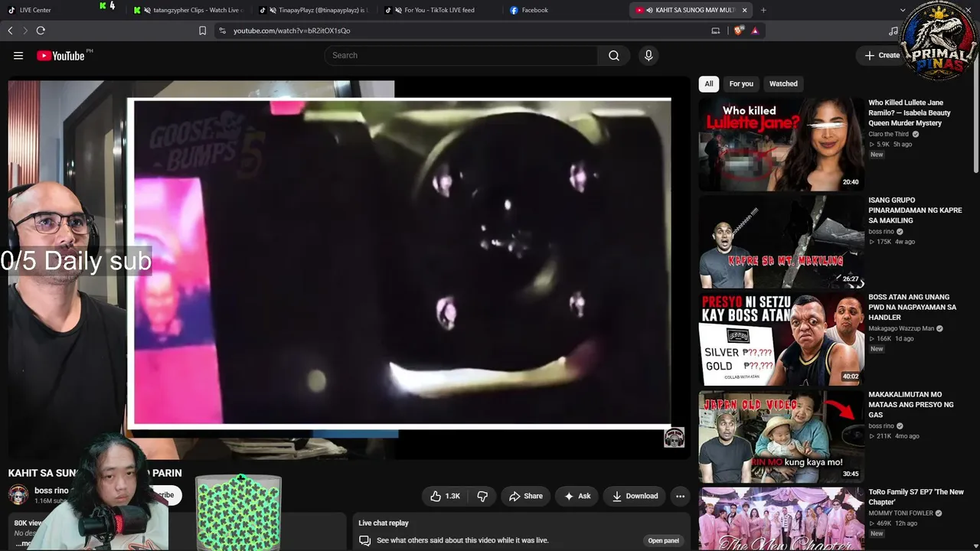The width and height of the screenshot is (980, 551).
Task: Close the active YouTube tab
Action: click(744, 10)
